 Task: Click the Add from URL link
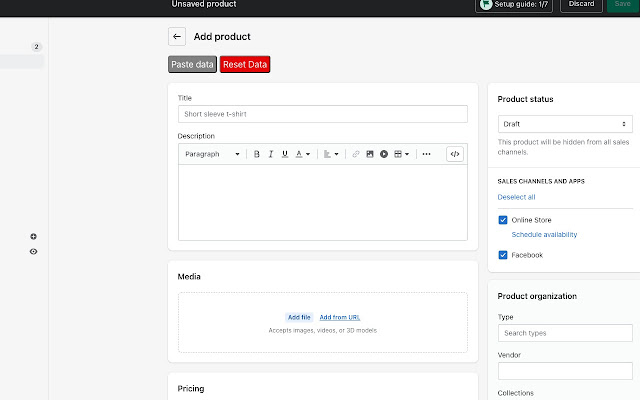click(x=340, y=317)
